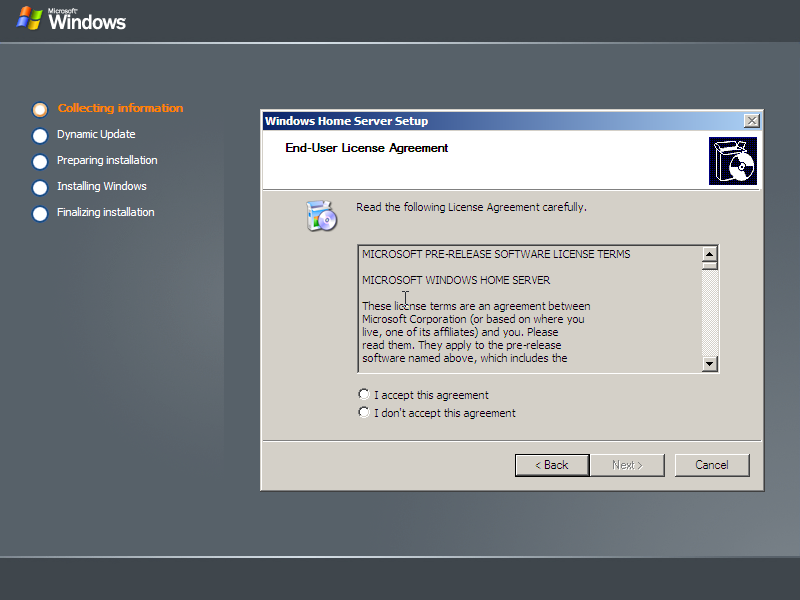Click the Finalizing installation step bullet

coord(40,213)
